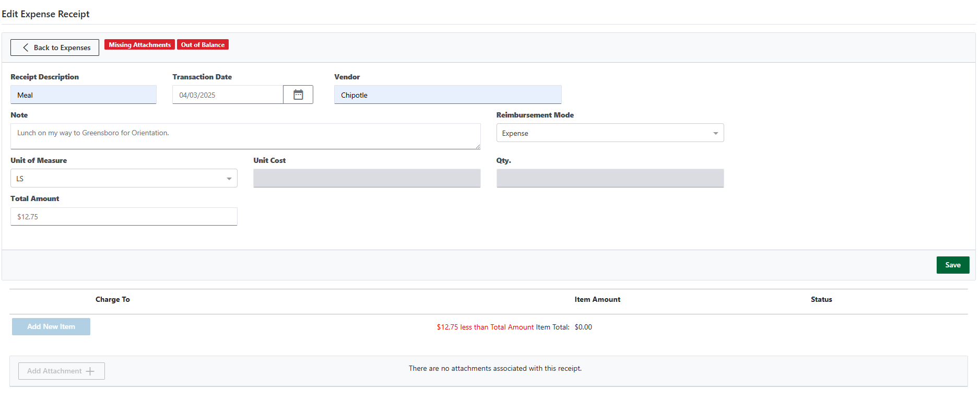
Task: Click the Missing Attachments warning badge
Action: pos(139,45)
